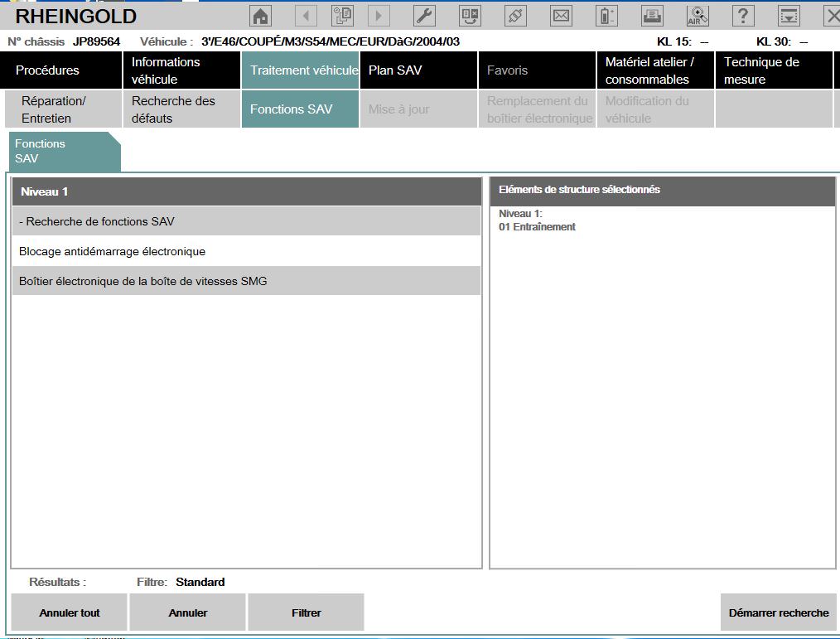Switch to Informations véhicule tab
The image size is (840, 639).
click(x=181, y=70)
